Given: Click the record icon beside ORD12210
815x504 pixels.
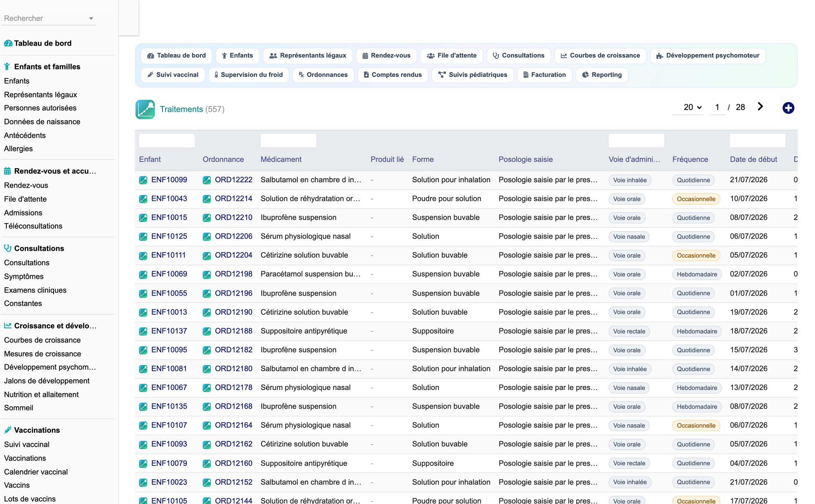Looking at the screenshot, I should pos(207,218).
